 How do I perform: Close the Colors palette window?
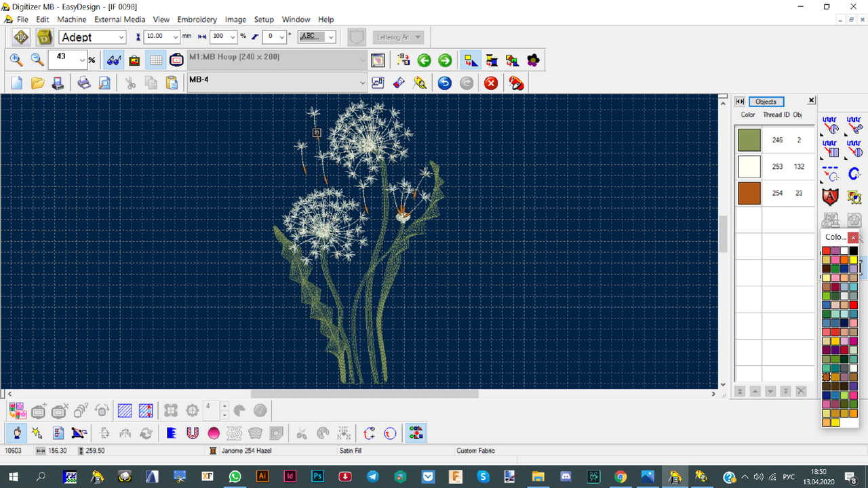click(853, 237)
